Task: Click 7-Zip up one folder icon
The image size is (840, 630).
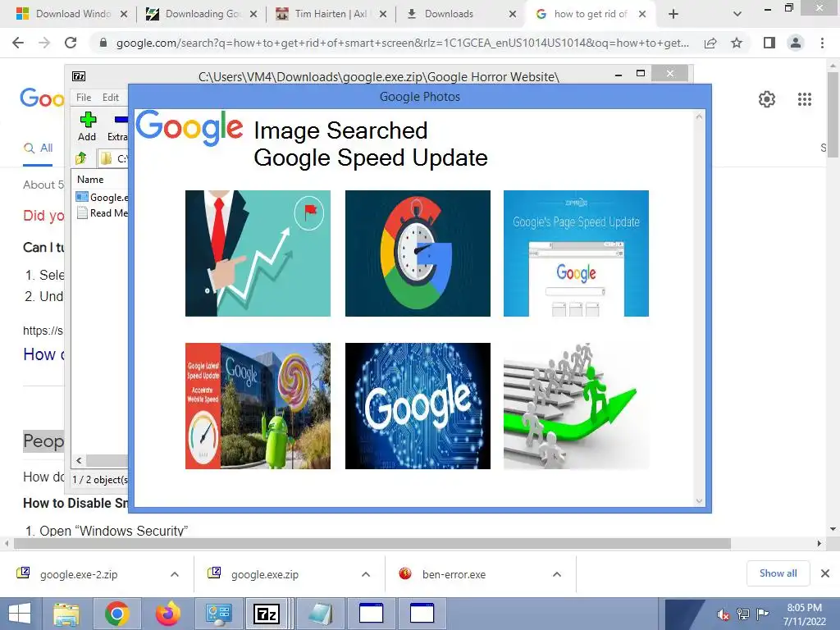Action: [x=81, y=158]
